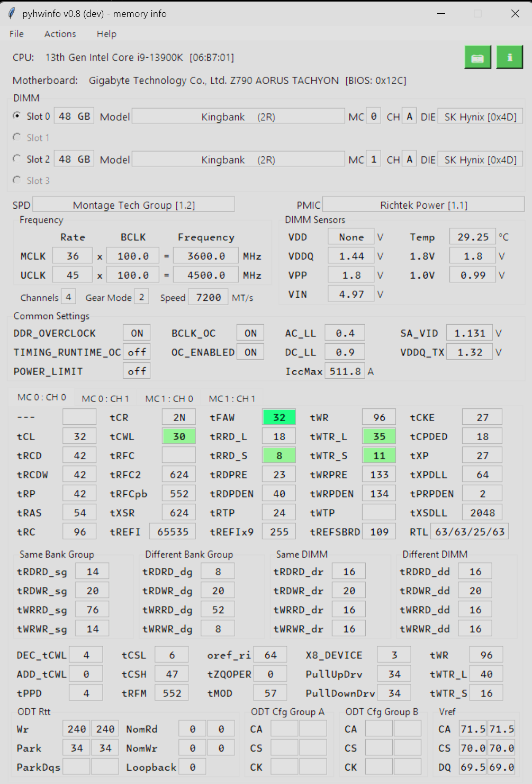
Task: Click the BCLK_OC ON field
Action: pyautogui.click(x=250, y=333)
